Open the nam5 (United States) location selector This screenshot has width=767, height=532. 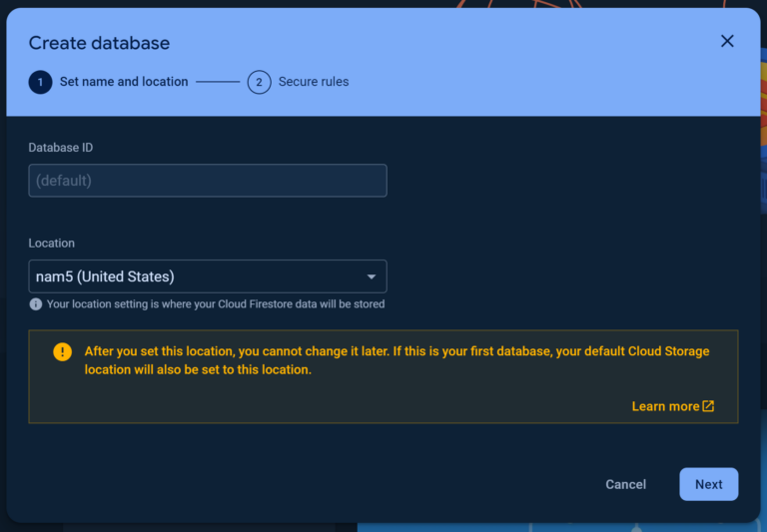(200, 276)
